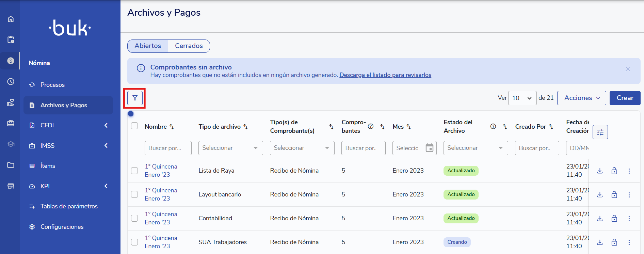This screenshot has height=254, width=644.
Task: Click Descarga el listado para revisarlos link
Action: click(385, 75)
